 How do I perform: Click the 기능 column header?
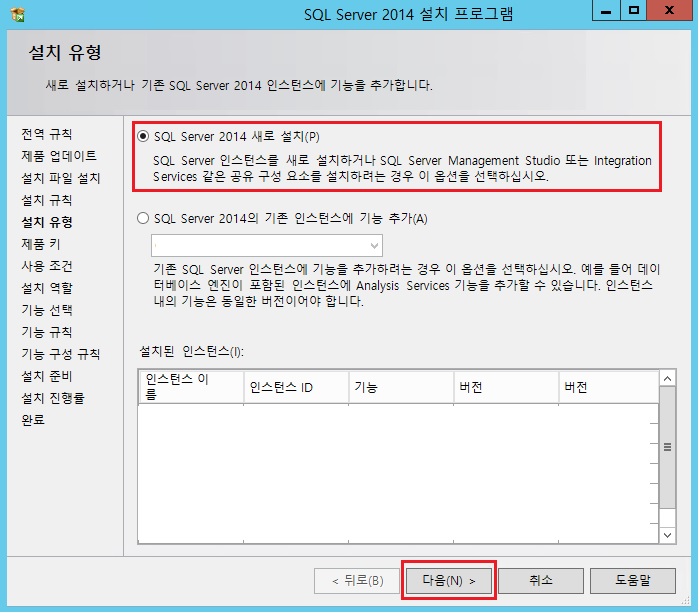401,387
